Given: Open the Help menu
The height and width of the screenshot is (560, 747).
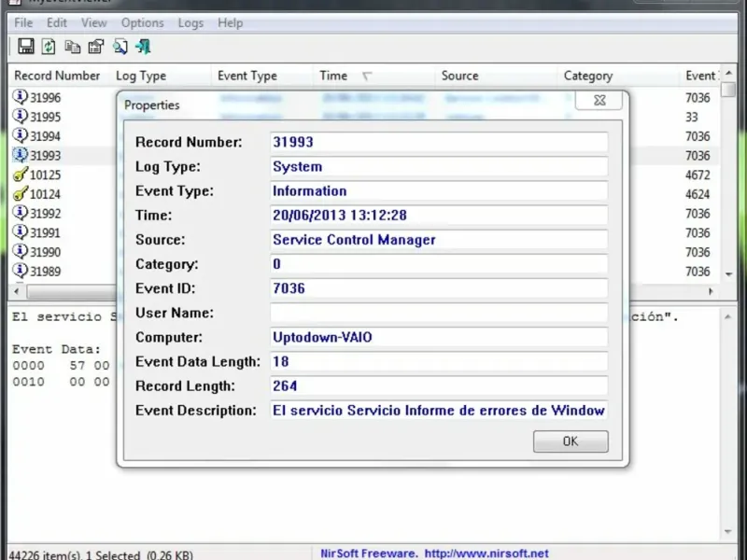Looking at the screenshot, I should tap(230, 22).
